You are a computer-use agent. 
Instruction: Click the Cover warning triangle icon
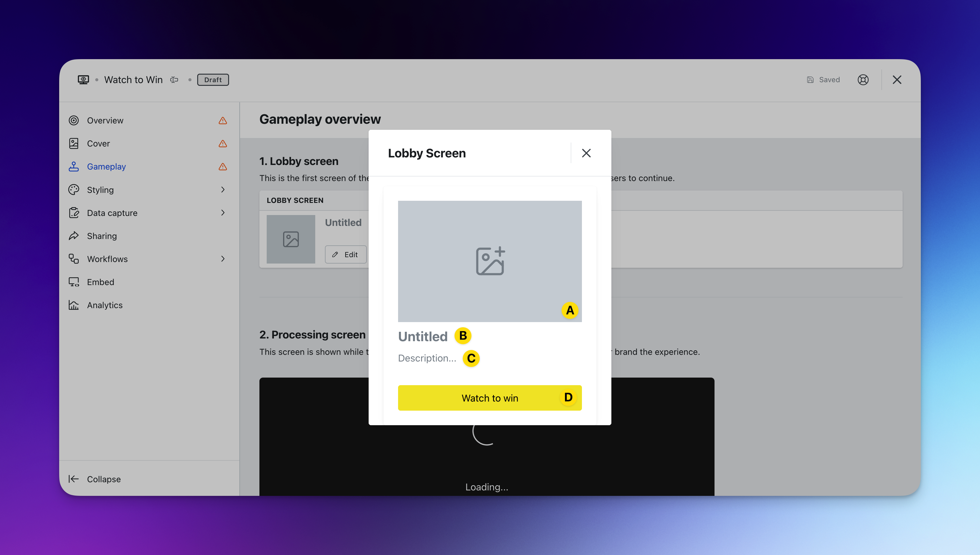pyautogui.click(x=223, y=144)
